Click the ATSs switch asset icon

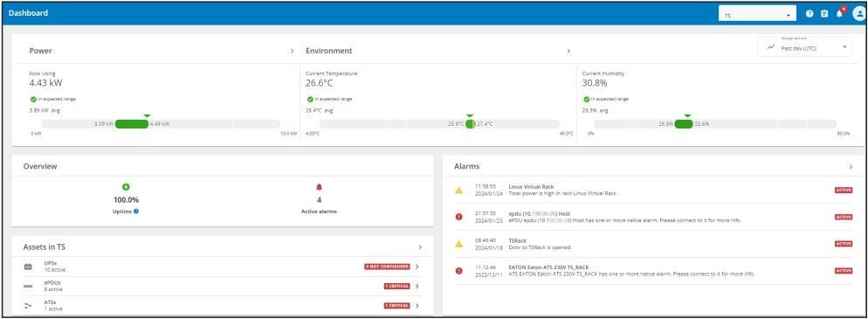tap(28, 306)
